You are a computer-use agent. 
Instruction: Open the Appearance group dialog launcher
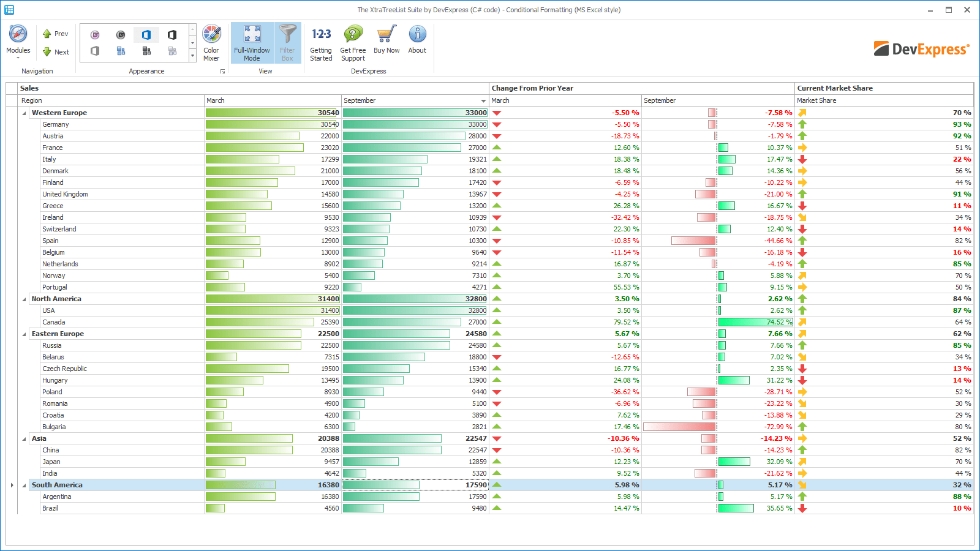(222, 72)
